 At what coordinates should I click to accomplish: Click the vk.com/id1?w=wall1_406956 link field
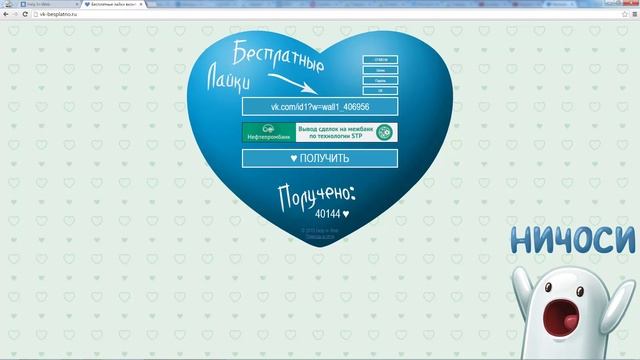320,107
